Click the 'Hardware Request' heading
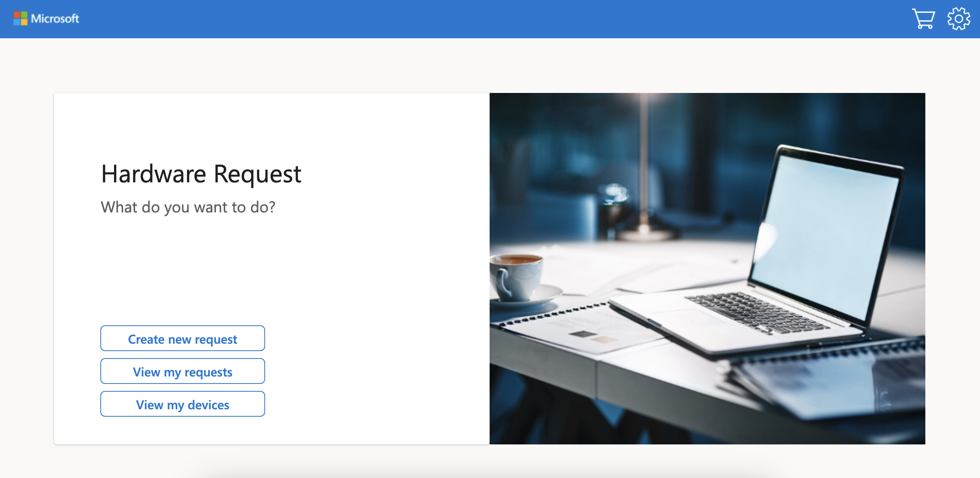This screenshot has width=980, height=478. pyautogui.click(x=202, y=173)
